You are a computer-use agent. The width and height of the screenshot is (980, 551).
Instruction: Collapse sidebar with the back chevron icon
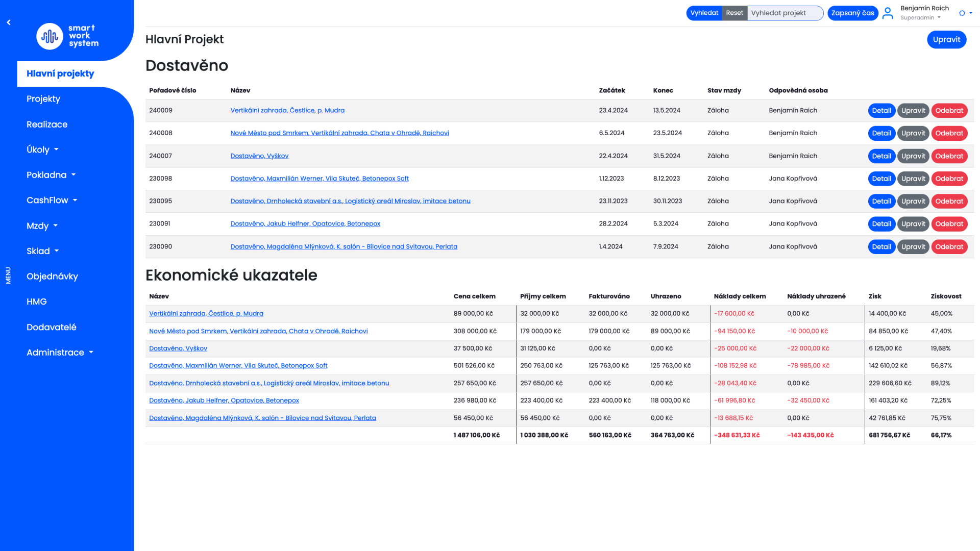click(9, 22)
